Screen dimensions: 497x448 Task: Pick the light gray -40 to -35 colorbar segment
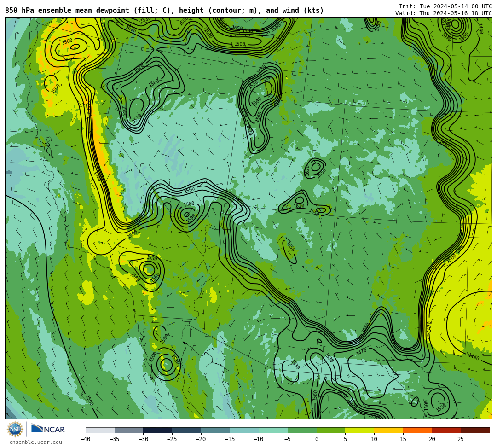click(100, 430)
